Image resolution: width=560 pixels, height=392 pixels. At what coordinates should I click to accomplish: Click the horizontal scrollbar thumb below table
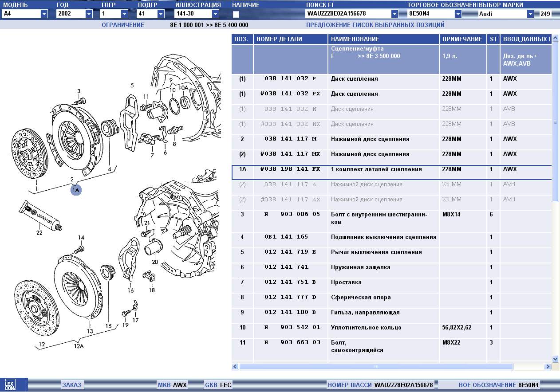pos(376,367)
